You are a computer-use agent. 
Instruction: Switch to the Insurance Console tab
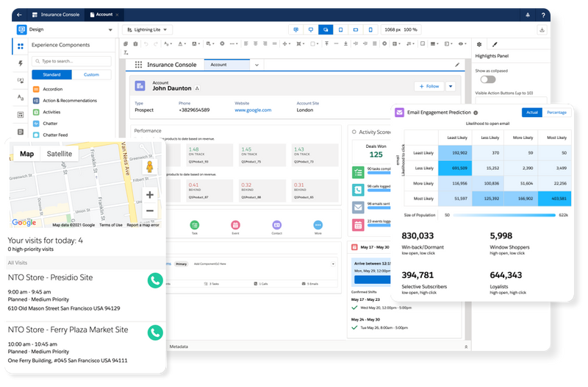(56, 15)
